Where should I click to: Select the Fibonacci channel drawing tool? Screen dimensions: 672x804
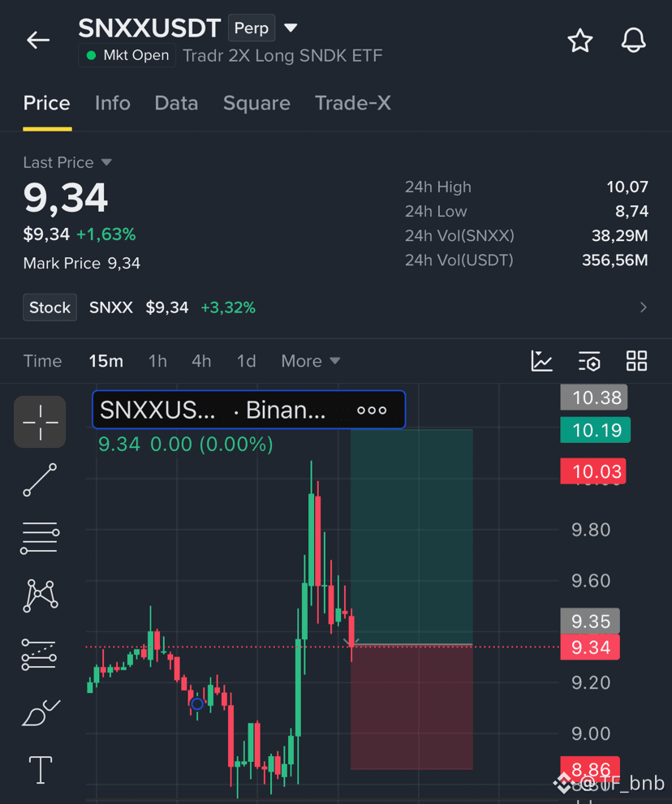(39, 654)
